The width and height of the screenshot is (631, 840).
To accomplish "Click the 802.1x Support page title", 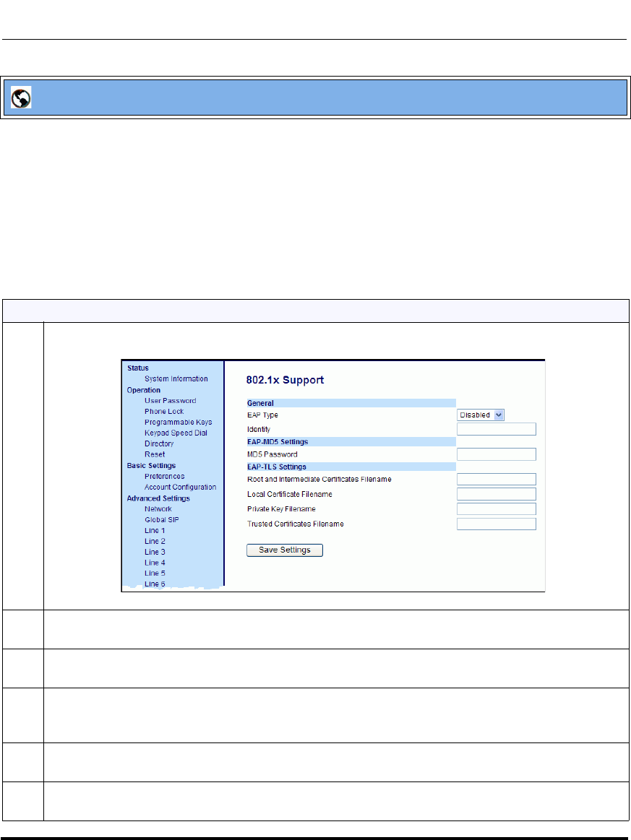I will point(285,380).
